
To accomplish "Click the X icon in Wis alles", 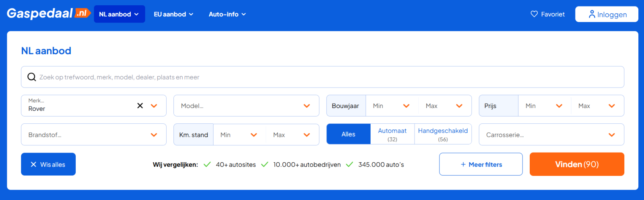I will coord(33,164).
